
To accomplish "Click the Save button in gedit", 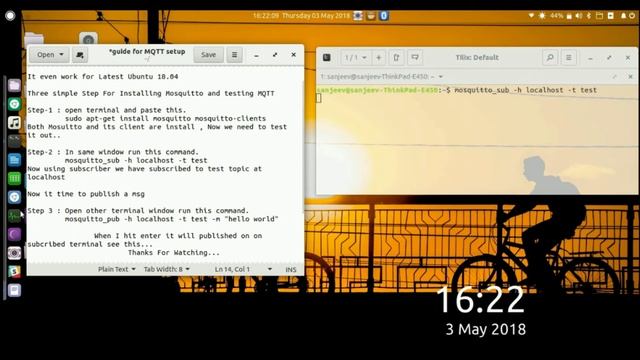I will tap(208, 55).
